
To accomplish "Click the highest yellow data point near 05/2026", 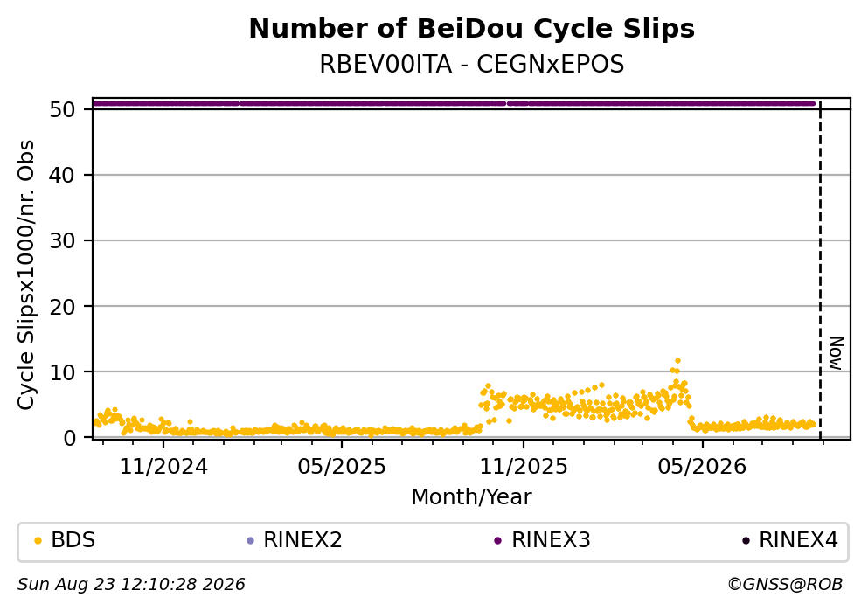I will tap(677, 361).
